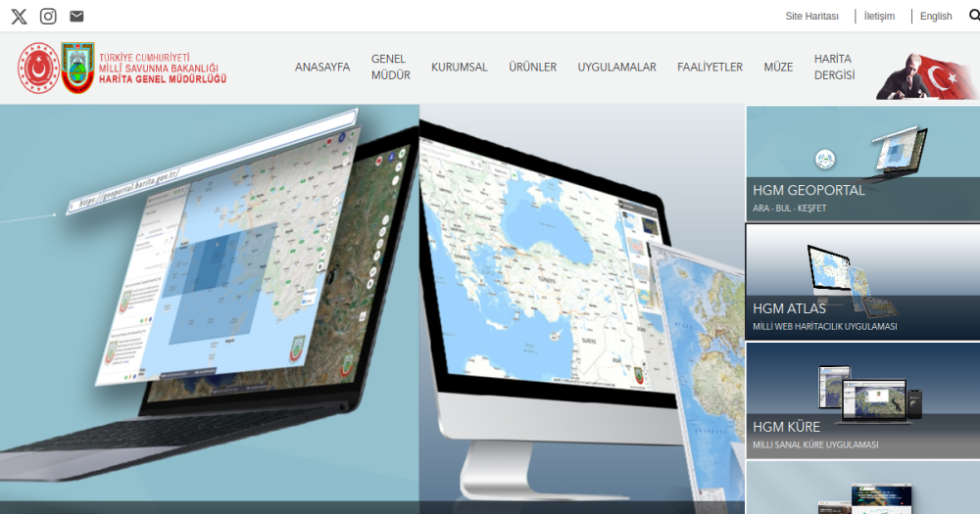This screenshot has height=514, width=980.
Task: Open Site Haritası link
Action: click(811, 17)
